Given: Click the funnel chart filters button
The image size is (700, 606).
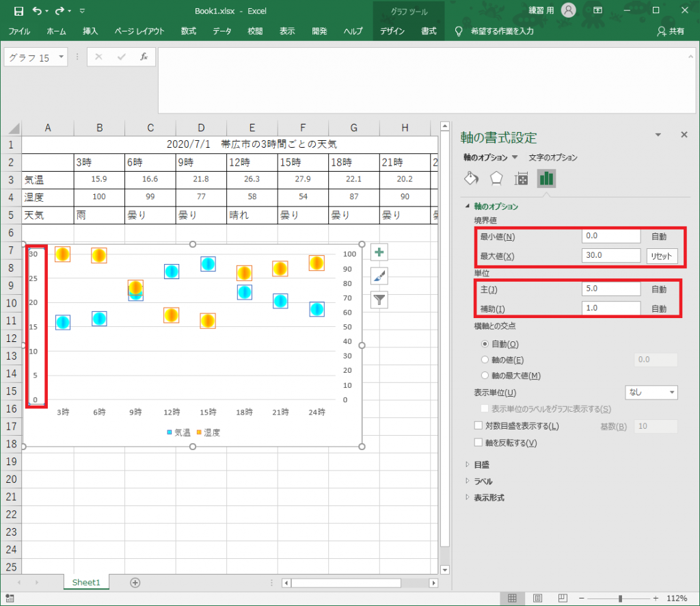Looking at the screenshot, I should (379, 300).
